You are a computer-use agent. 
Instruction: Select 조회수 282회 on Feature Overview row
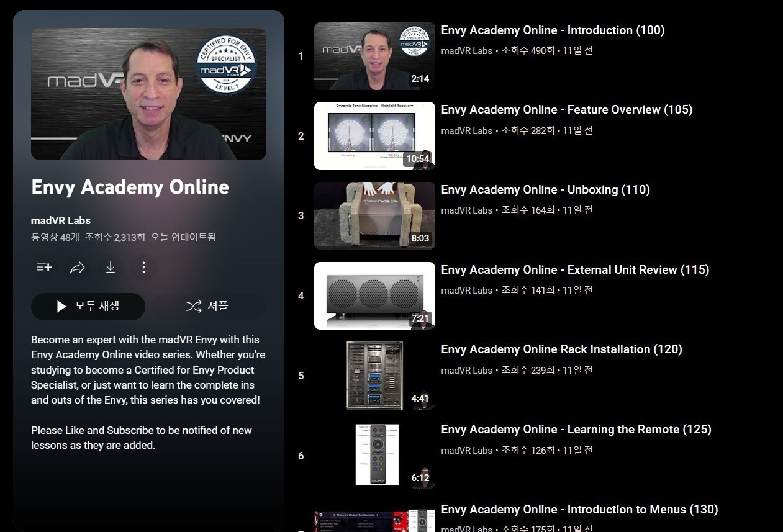coord(528,131)
